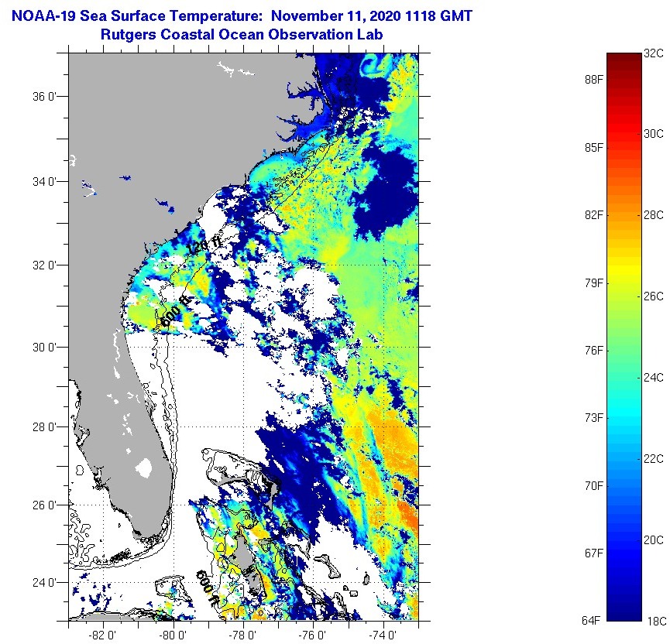Click the -82 0' longitude label
The height and width of the screenshot is (644, 670).
pyautogui.click(x=102, y=635)
